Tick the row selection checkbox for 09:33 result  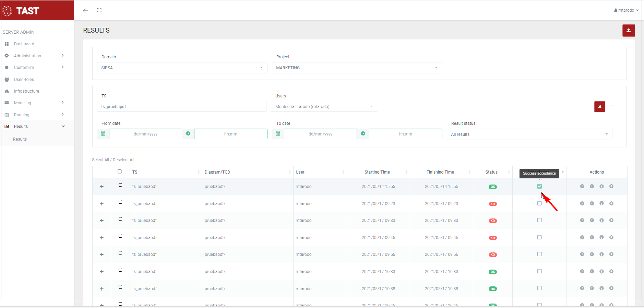click(x=120, y=219)
